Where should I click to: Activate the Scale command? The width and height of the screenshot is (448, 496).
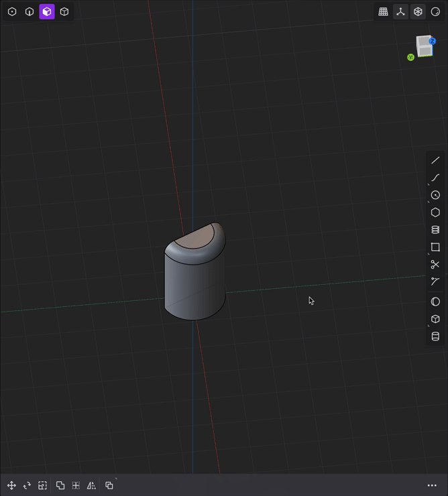(42, 485)
